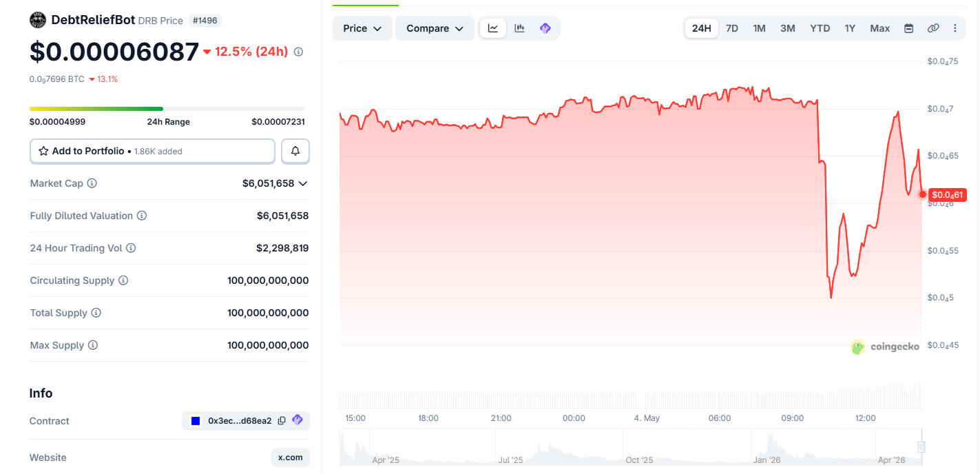Click the info icon beside 12.5% (24h)
Image resolution: width=980 pixels, height=474 pixels.
click(298, 52)
